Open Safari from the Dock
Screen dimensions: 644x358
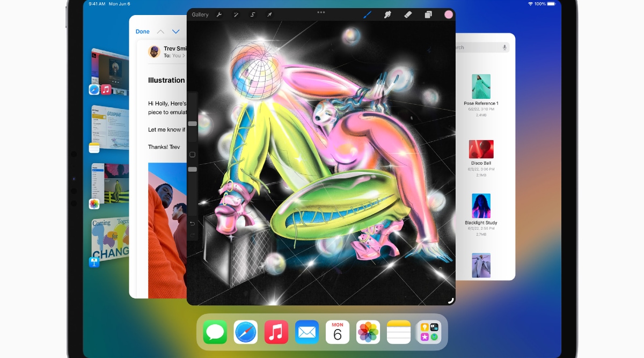[x=245, y=331]
